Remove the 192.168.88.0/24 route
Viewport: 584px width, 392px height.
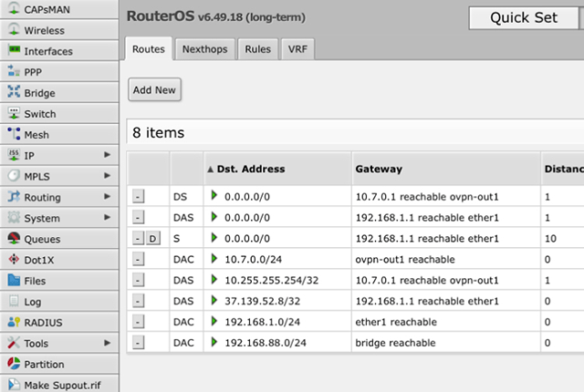click(x=138, y=342)
